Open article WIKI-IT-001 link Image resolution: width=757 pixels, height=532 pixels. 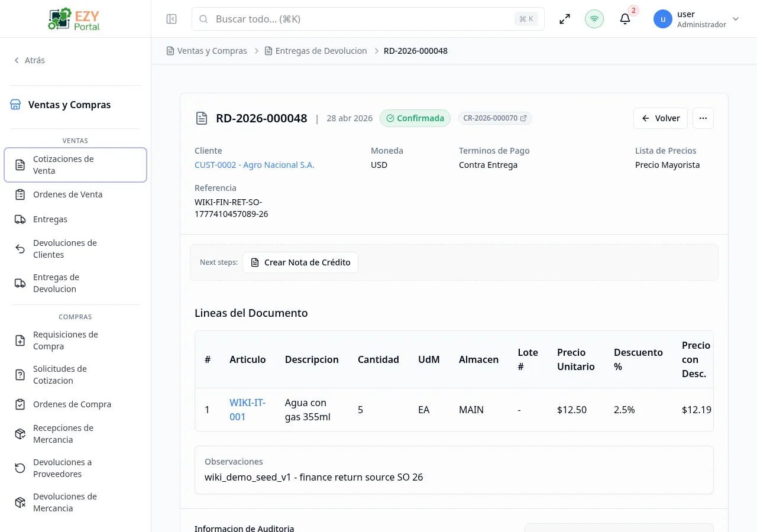[x=247, y=410]
